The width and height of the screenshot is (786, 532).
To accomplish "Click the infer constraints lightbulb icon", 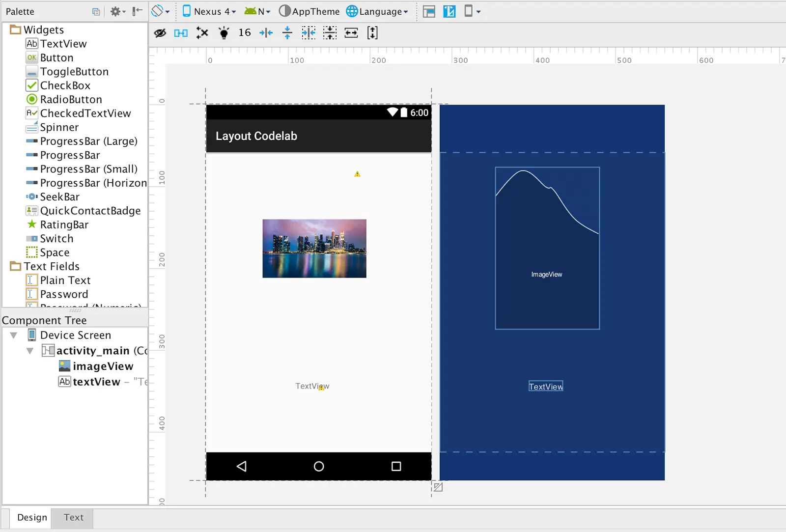I will click(x=224, y=33).
